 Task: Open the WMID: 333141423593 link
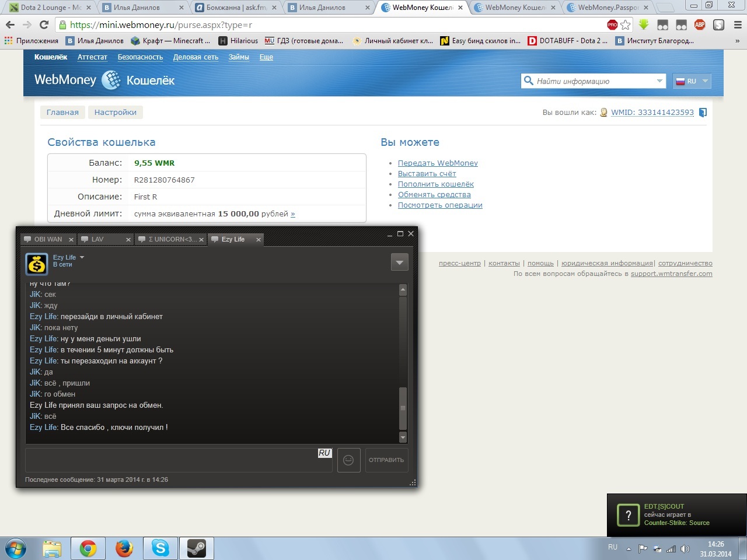(652, 113)
